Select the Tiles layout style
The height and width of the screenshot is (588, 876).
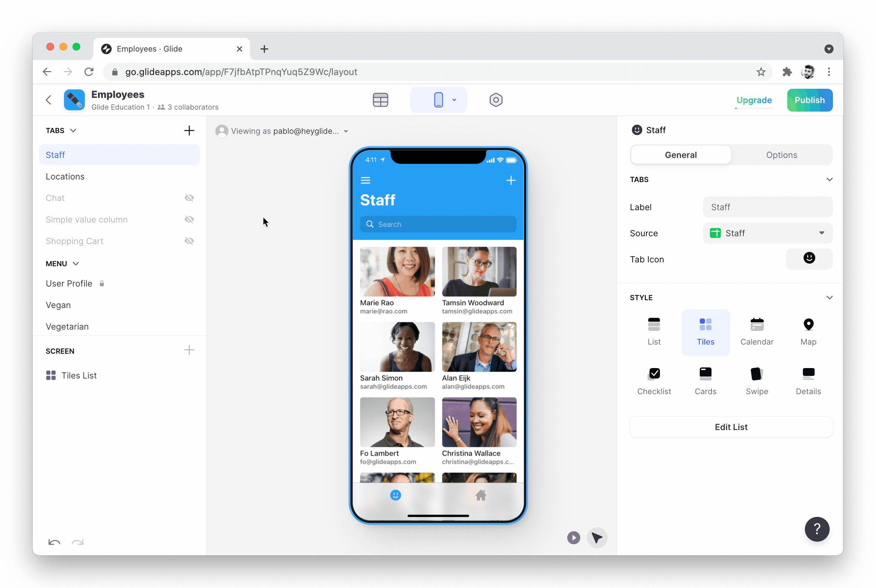[x=705, y=332]
